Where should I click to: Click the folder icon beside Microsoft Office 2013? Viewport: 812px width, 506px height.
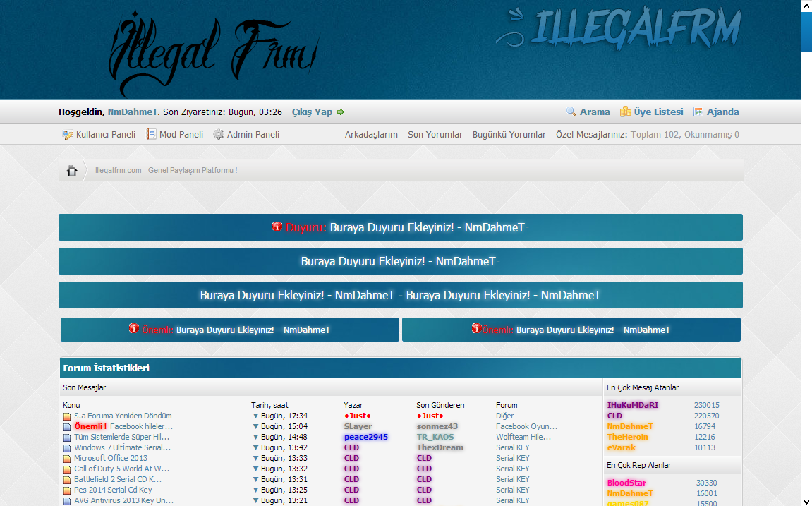[67, 459]
